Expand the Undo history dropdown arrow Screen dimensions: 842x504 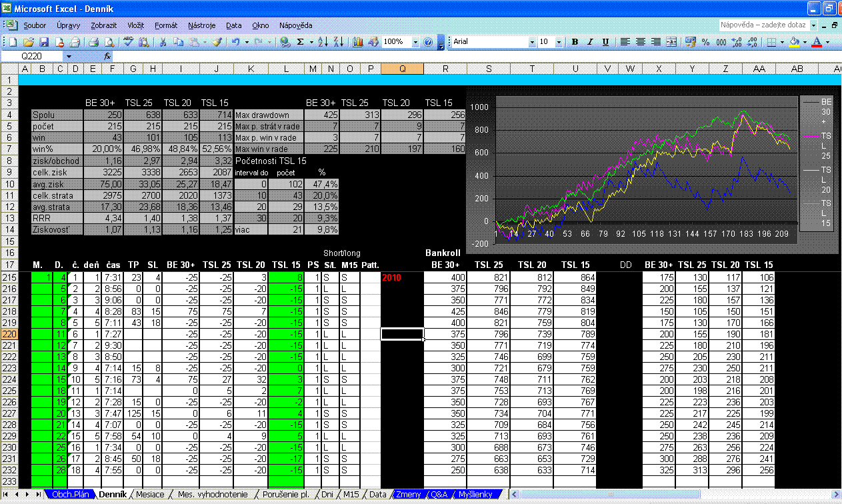pos(247,41)
